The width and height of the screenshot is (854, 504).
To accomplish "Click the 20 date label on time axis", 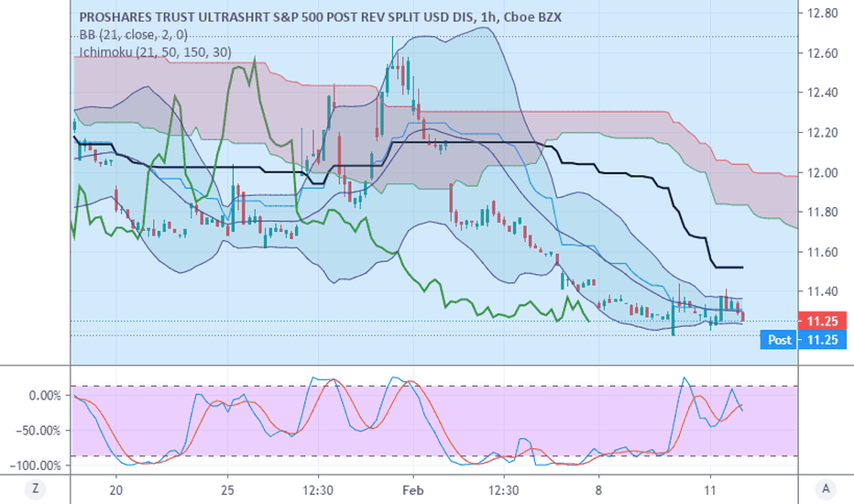I will coord(115,490).
